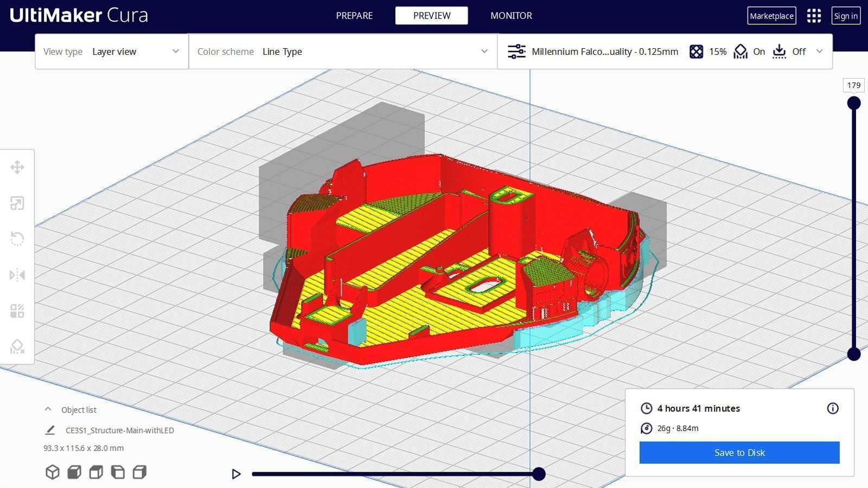The height and width of the screenshot is (488, 868).
Task: Switch to the MONITOR stage
Action: 511,16
